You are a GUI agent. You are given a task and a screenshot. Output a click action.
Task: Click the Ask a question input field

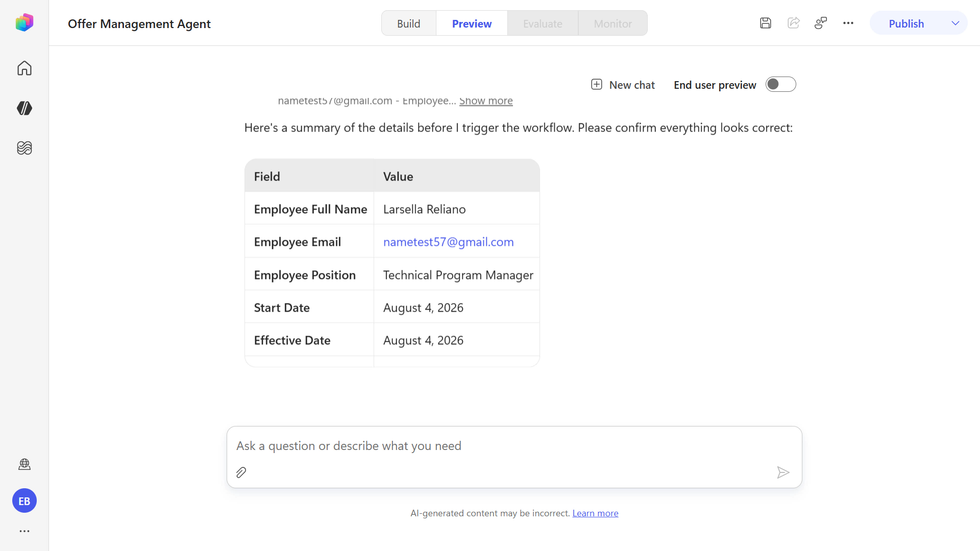coord(514,446)
